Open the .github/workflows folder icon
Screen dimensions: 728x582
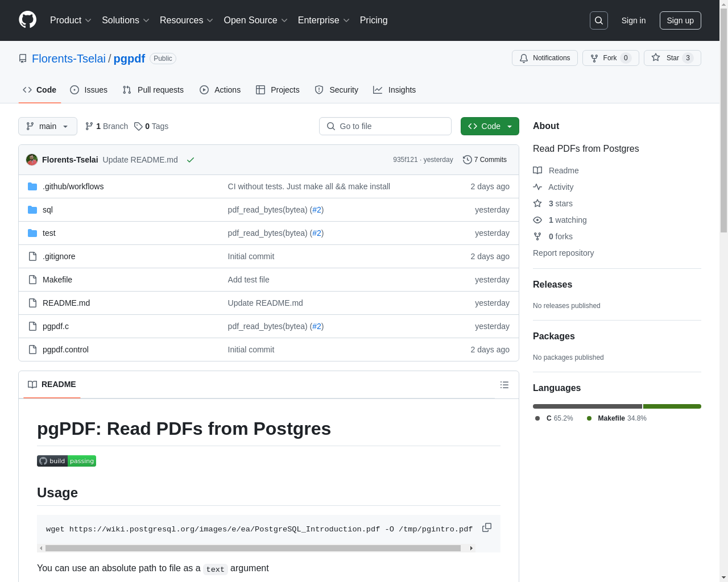pos(32,186)
